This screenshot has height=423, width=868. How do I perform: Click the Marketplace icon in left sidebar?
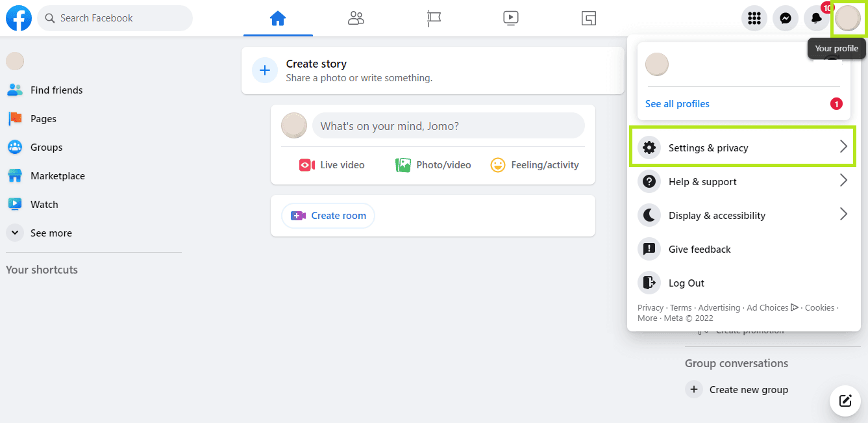15,176
